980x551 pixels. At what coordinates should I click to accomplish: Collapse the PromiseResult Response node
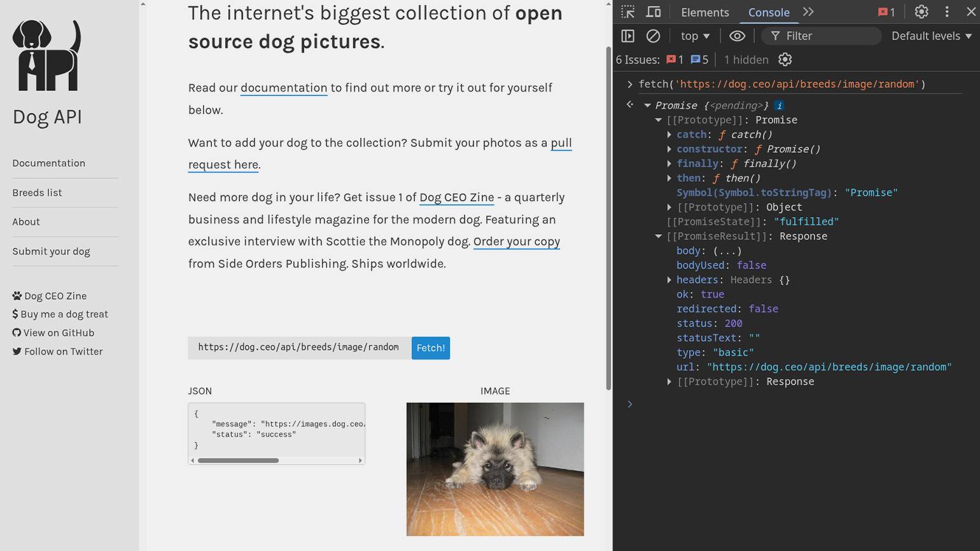[659, 236]
